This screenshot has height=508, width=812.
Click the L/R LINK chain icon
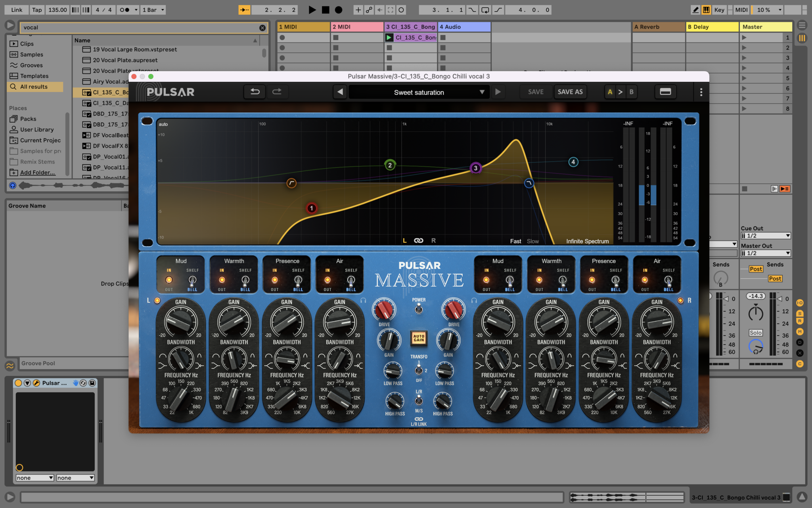point(419,419)
